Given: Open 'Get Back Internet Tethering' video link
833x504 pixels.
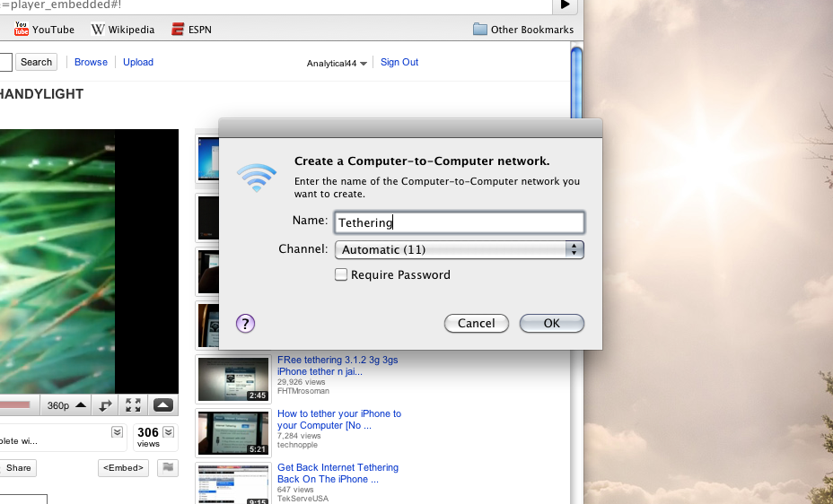Looking at the screenshot, I should (338, 474).
